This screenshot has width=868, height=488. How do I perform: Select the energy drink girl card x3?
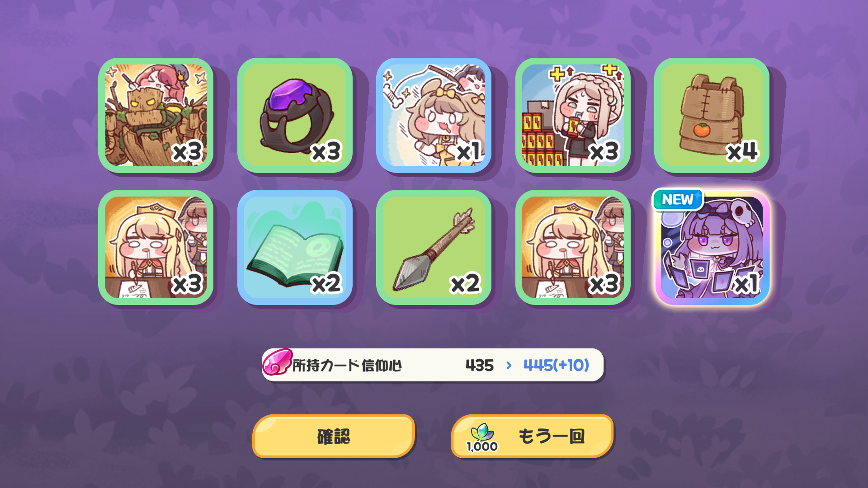coord(573,115)
